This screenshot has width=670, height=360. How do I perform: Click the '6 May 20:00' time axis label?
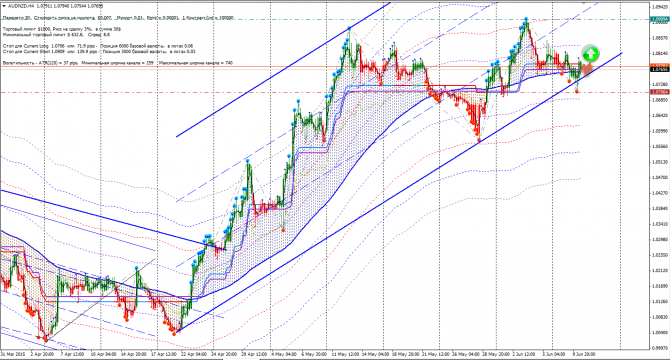(x=314, y=354)
